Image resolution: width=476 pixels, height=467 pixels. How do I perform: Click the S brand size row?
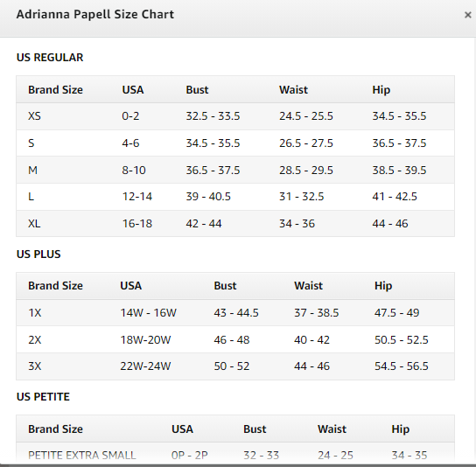click(235, 143)
